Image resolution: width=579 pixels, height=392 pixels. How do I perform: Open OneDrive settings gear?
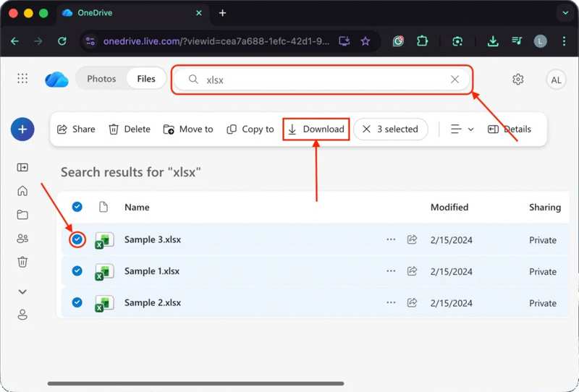point(517,80)
